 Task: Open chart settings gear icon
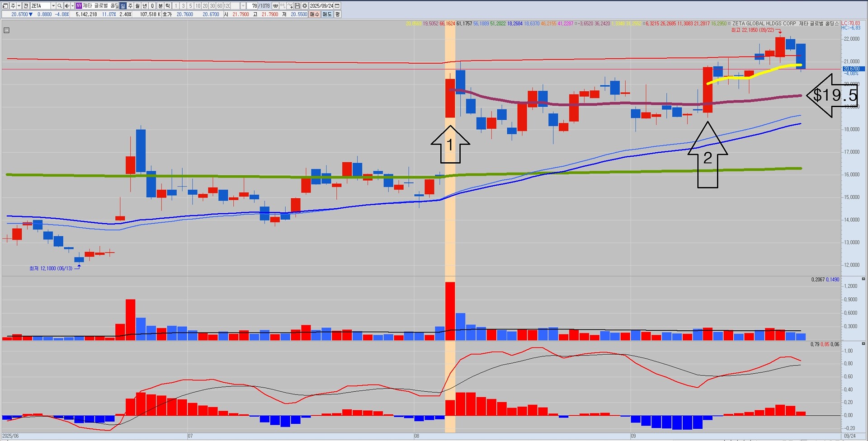[x=305, y=6]
